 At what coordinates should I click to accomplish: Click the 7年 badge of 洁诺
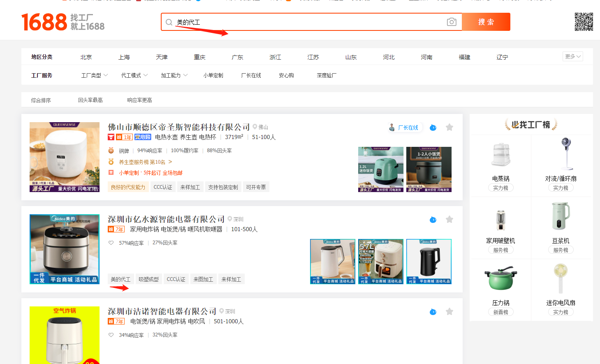tap(116, 321)
